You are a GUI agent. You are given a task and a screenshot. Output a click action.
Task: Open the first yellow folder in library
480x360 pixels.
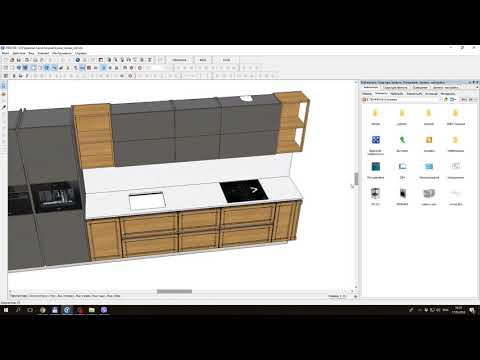tap(375, 113)
